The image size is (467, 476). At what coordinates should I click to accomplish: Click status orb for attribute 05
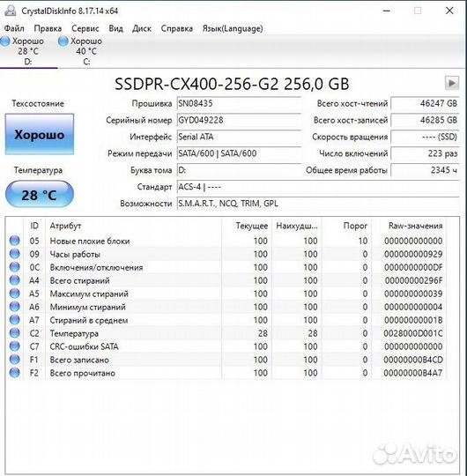click(x=15, y=241)
